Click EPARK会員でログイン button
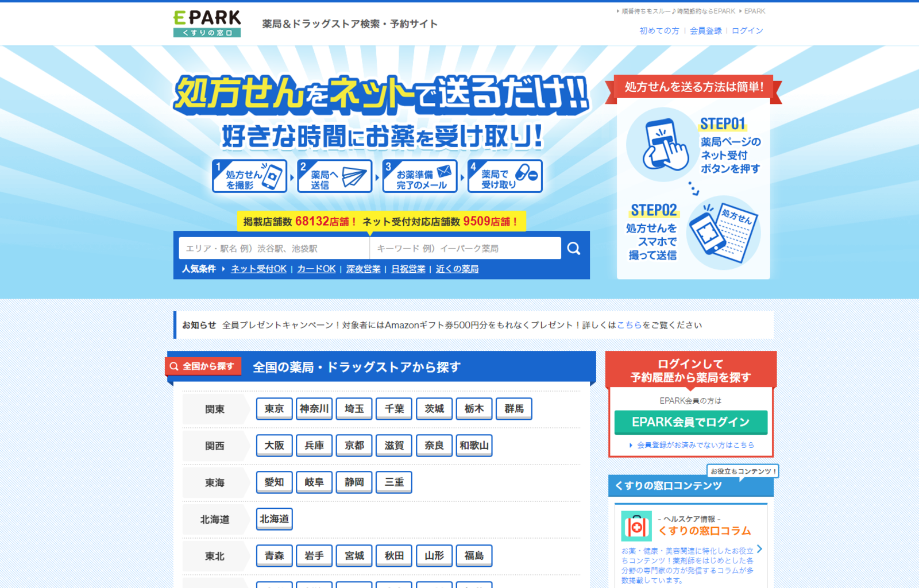919x588 pixels. coord(691,422)
